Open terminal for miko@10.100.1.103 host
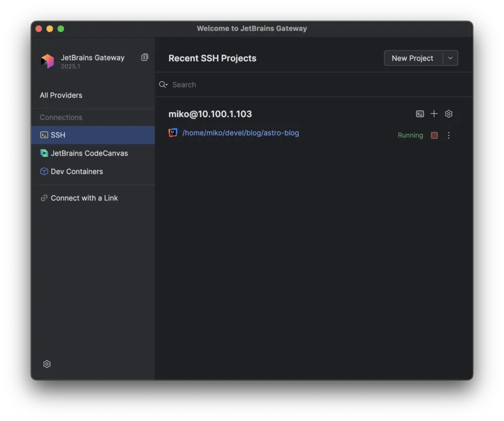 coord(419,114)
